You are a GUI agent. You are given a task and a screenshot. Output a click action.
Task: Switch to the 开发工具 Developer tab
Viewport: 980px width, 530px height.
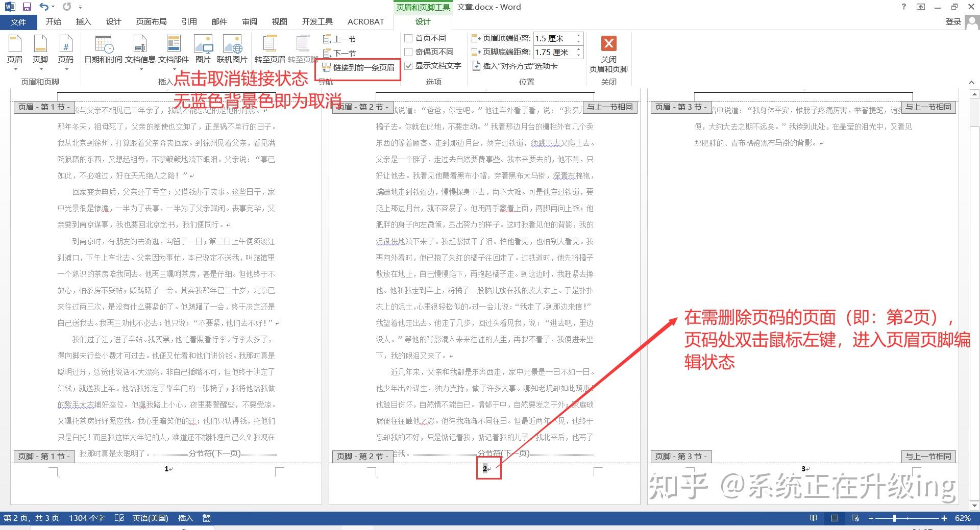317,21
